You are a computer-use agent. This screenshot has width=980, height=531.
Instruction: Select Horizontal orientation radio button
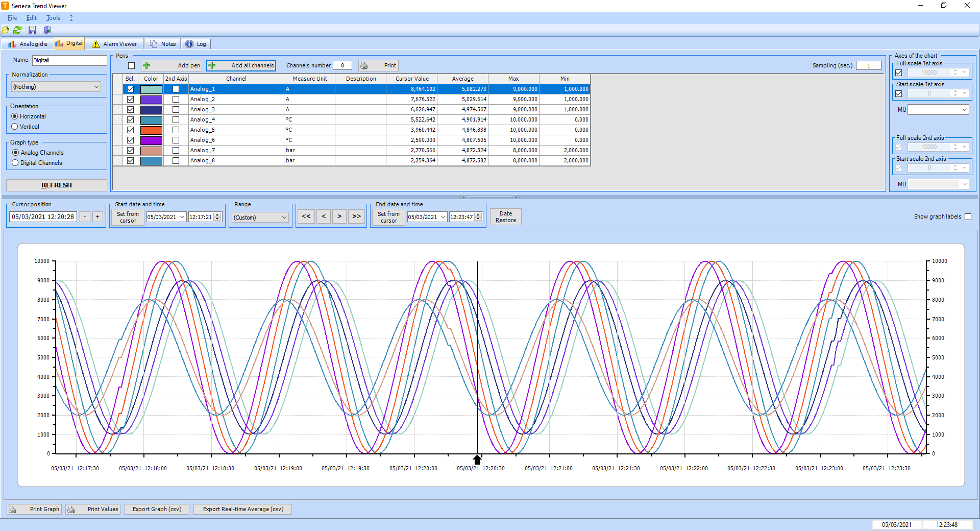(15, 116)
